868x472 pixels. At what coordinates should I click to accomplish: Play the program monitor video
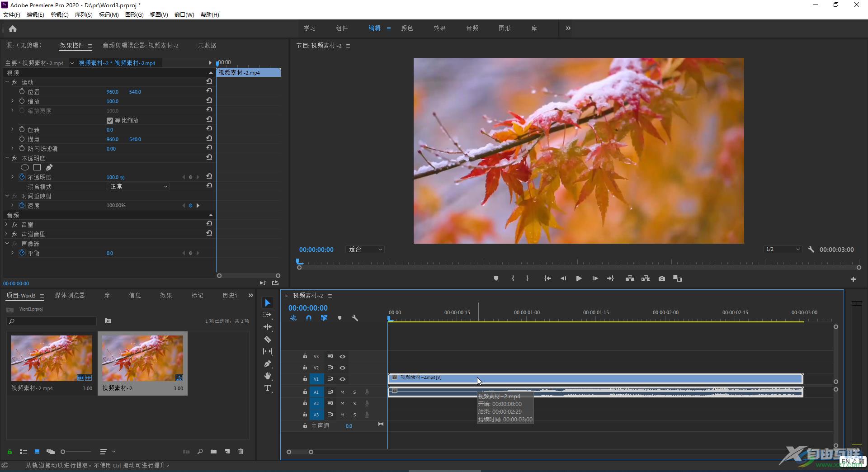coord(579,278)
